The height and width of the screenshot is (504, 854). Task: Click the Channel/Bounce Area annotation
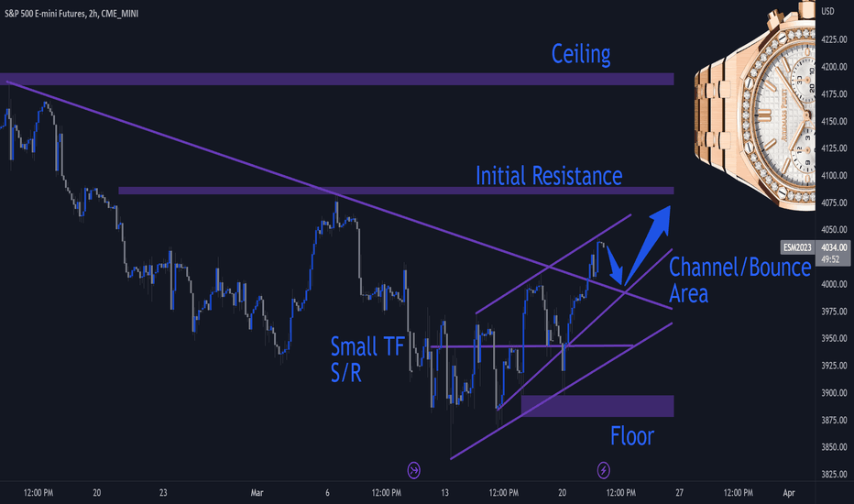739,280
